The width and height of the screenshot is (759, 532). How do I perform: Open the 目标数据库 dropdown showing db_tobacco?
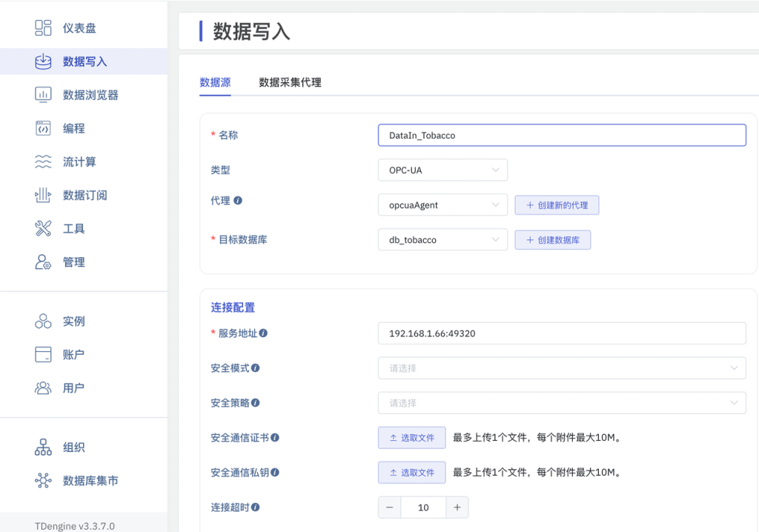pos(443,239)
